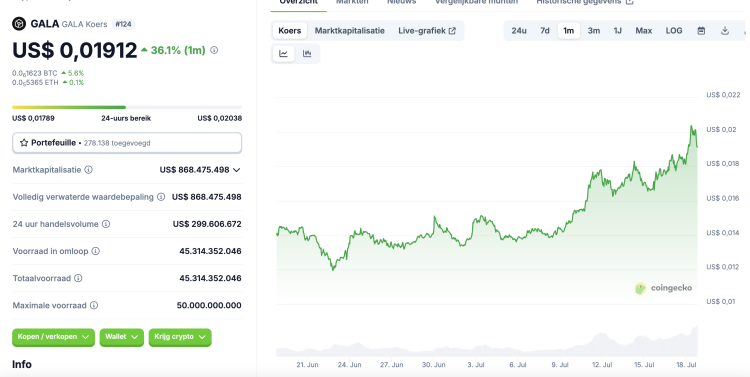Click the 12. Jul date label on the axis
The width and height of the screenshot is (750, 377).
coord(602,365)
